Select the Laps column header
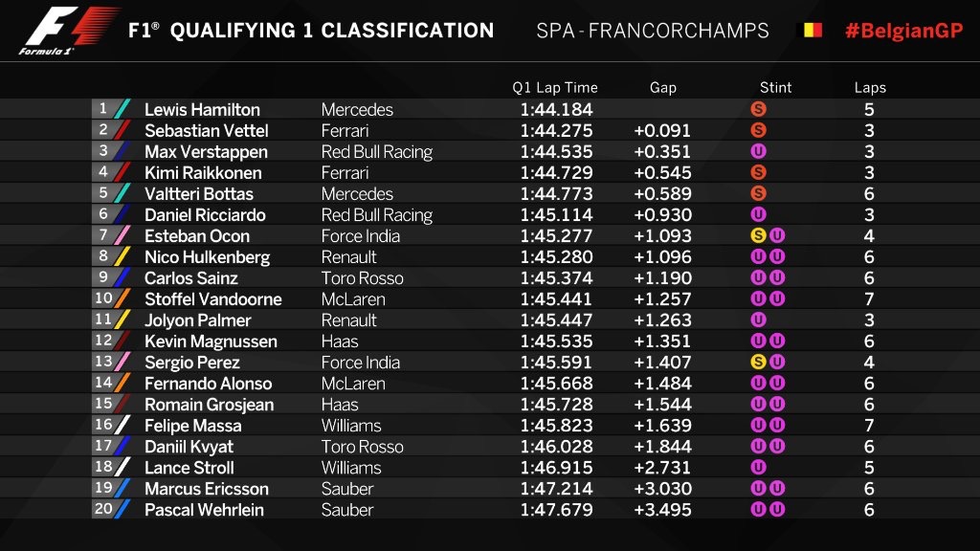Viewport: 980px width, 551px height. 870,87
